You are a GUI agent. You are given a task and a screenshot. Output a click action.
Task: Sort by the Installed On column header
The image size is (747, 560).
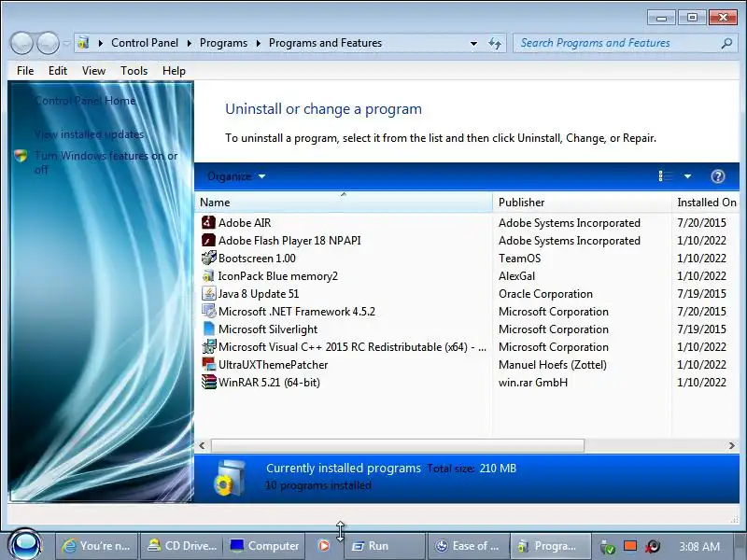(x=706, y=202)
